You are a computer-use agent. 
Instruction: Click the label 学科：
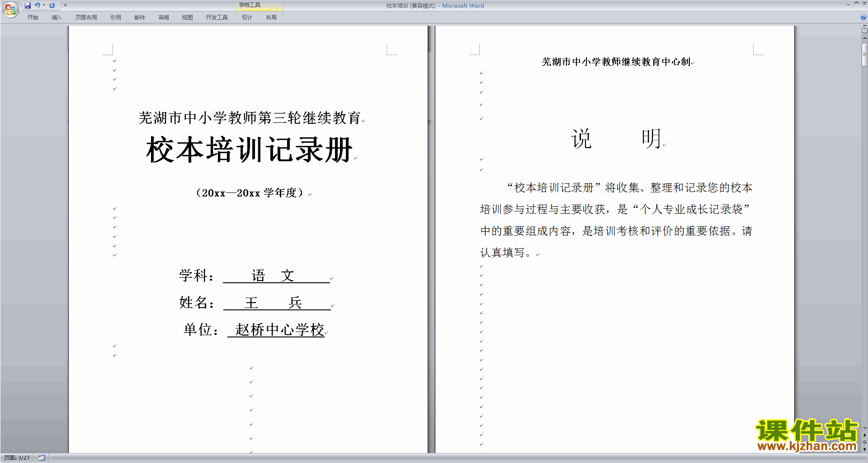pyautogui.click(x=197, y=276)
